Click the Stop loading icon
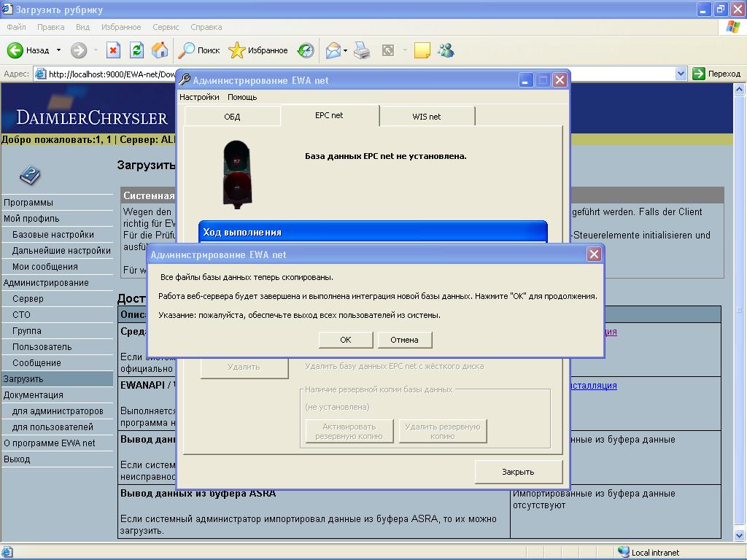Image resolution: width=747 pixels, height=560 pixels. [x=113, y=50]
